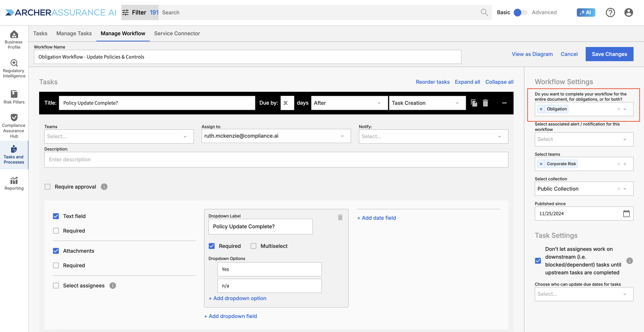Click into the task Title field
The height and width of the screenshot is (332, 644).
[x=157, y=103]
